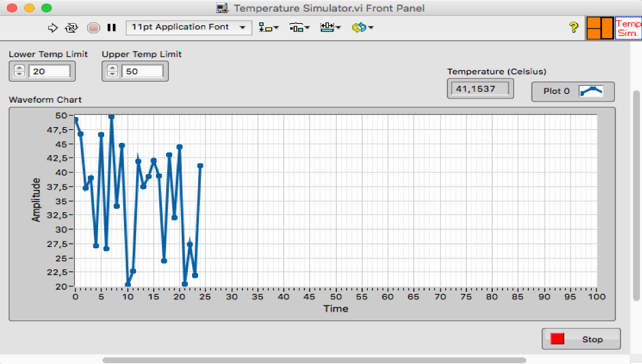Open the Resize Objects menu
Viewport: 642px width, 364px height.
pos(330,27)
